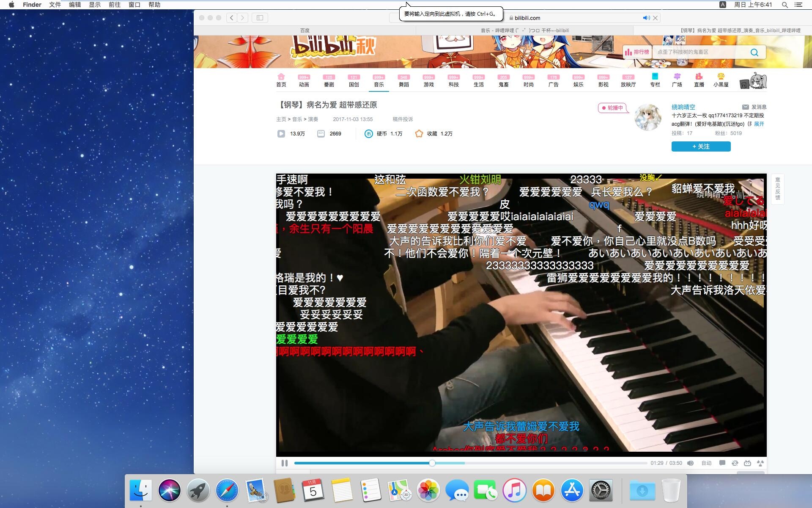Viewport: 812px width, 508px height.
Task: Open the 鬼畜 category
Action: [504, 81]
